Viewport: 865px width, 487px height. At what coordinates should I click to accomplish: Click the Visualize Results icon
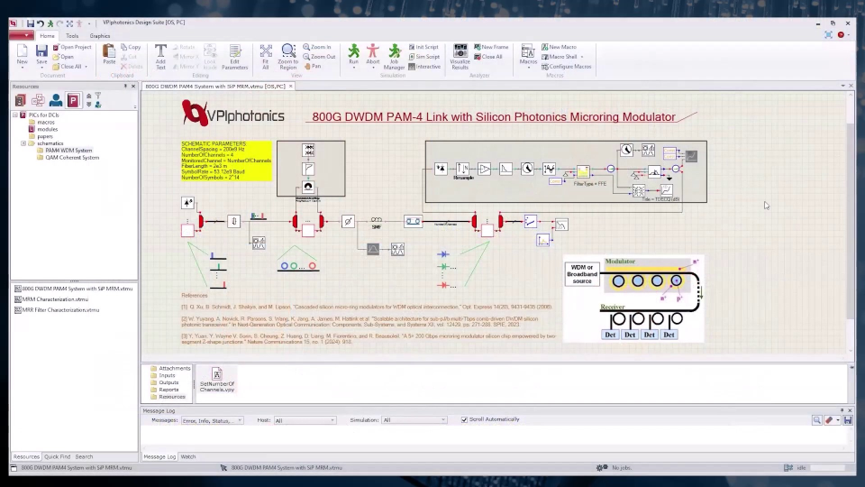460,55
